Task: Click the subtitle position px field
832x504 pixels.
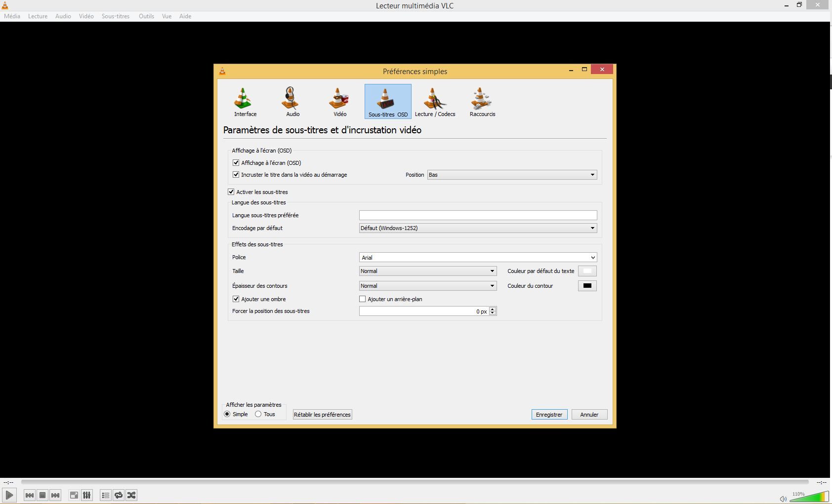Action: [424, 311]
